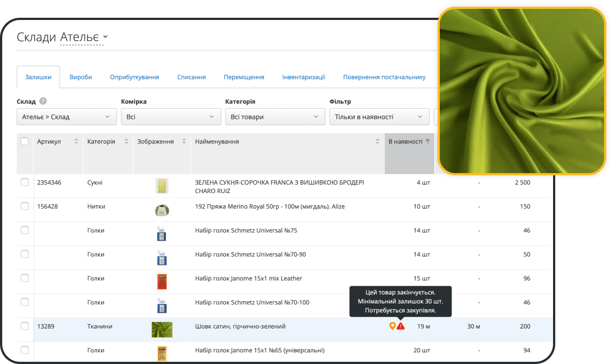The width and height of the screenshot is (613, 364).
Task: Click the help icon next to Склад
Action: point(43,102)
